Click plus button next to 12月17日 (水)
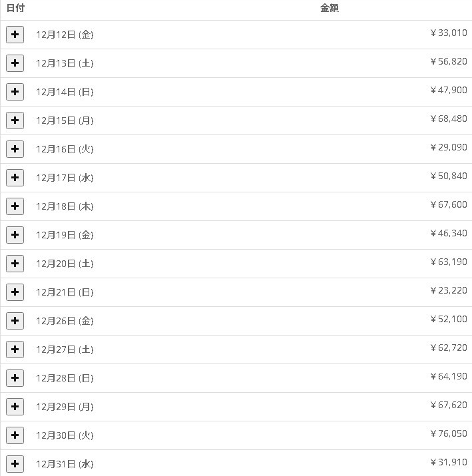Screen dimensions: 472x476 coord(15,178)
